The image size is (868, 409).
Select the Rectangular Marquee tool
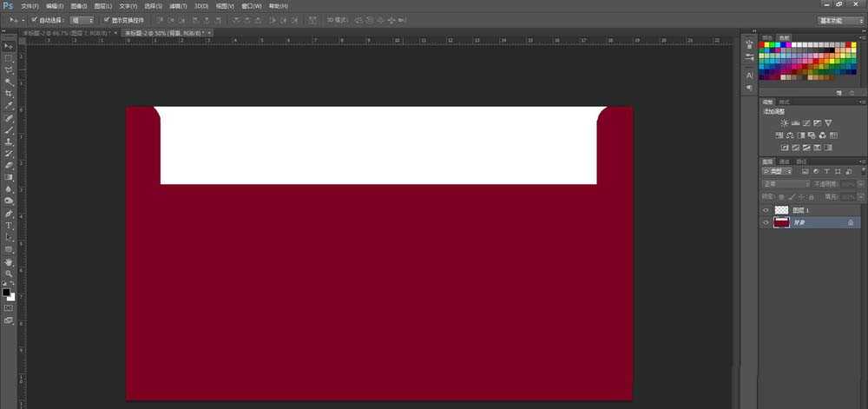(9, 57)
